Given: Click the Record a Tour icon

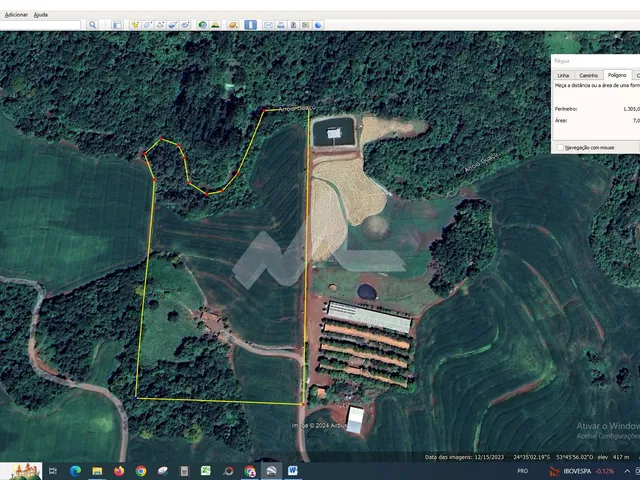Looking at the screenshot, I should tap(185, 25).
